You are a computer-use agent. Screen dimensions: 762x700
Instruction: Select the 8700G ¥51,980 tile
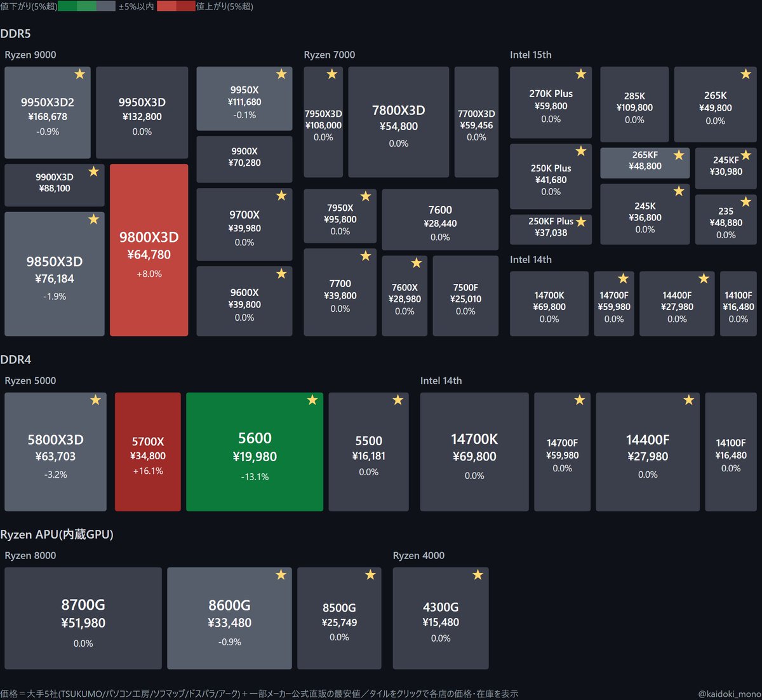(83, 618)
